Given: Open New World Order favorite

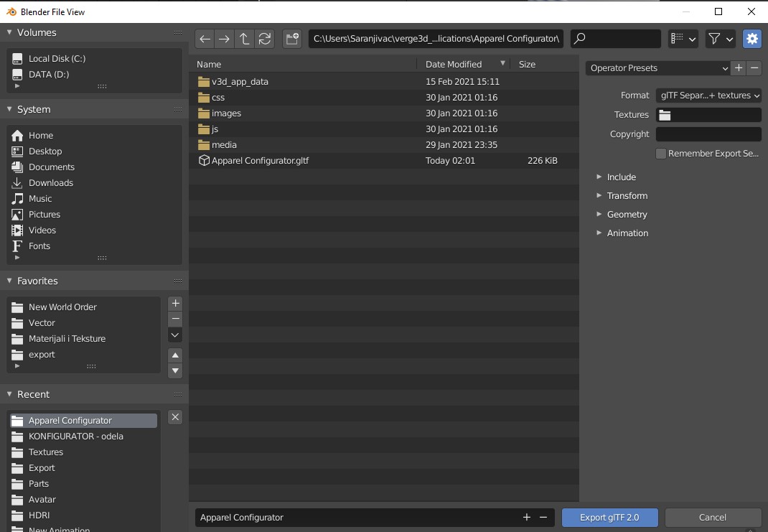Looking at the screenshot, I should (x=83, y=307).
